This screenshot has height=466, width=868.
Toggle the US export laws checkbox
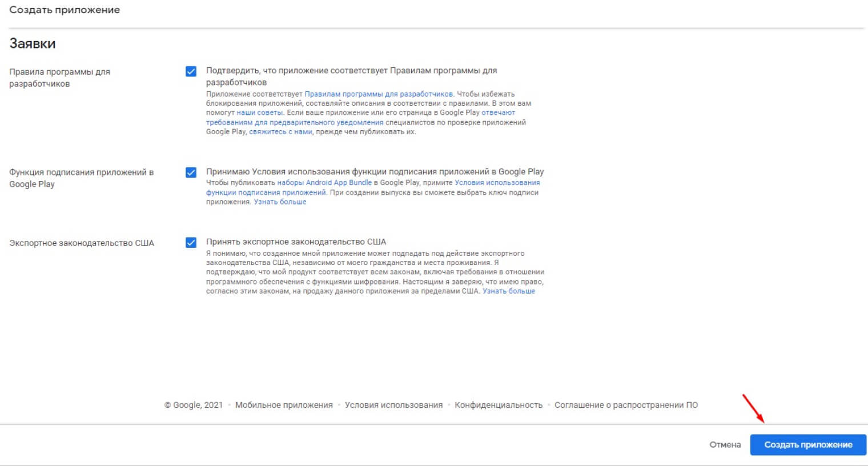click(x=191, y=243)
